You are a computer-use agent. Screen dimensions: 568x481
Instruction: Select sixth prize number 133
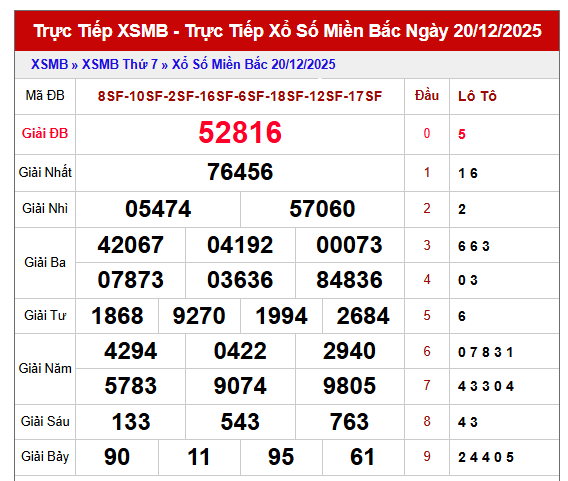pos(131,422)
